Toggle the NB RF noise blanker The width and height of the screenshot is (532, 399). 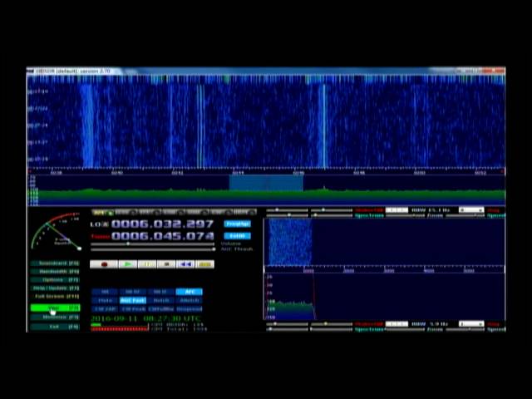point(133,292)
